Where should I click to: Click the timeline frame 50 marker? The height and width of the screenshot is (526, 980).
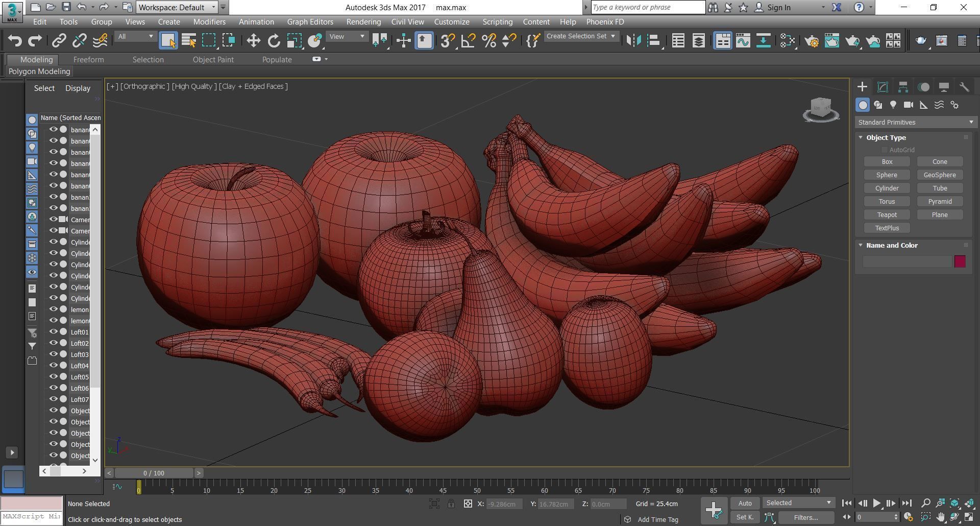pyautogui.click(x=477, y=490)
